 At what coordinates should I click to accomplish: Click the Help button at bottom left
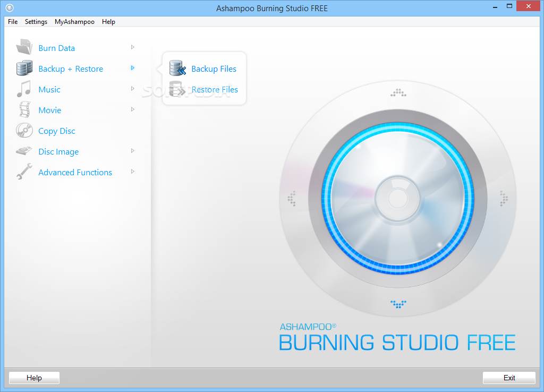pos(34,378)
